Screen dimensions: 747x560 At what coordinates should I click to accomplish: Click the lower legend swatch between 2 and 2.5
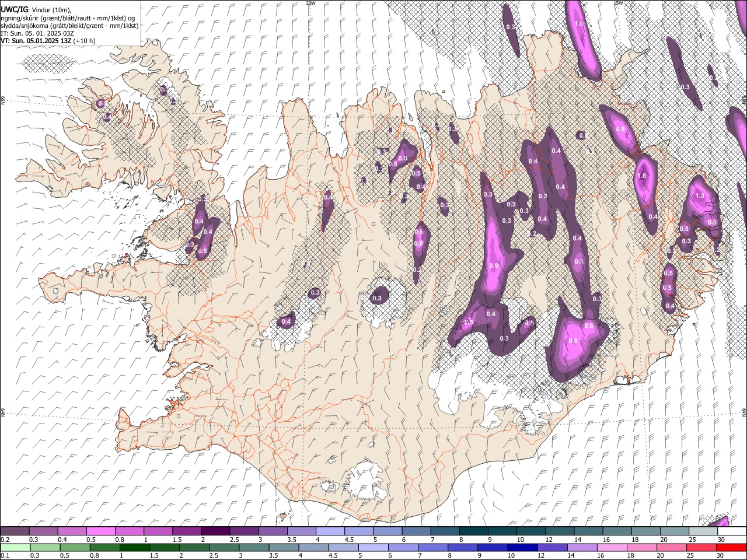[x=194, y=547]
